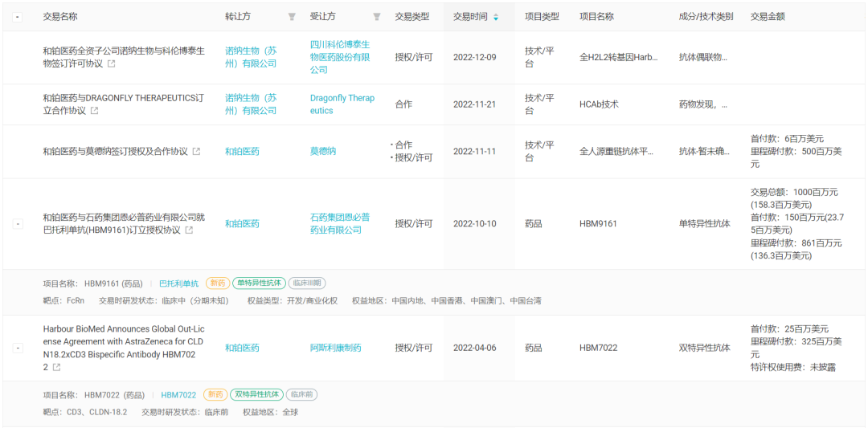This screenshot has width=868, height=428.
Task: Filter the 转让方 column
Action: [x=292, y=17]
